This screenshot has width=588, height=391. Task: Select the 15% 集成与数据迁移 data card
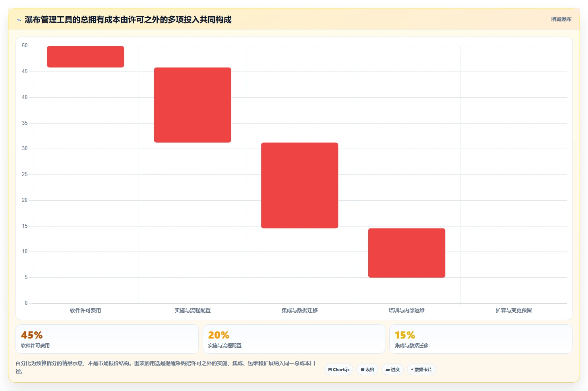pyautogui.click(x=481, y=339)
